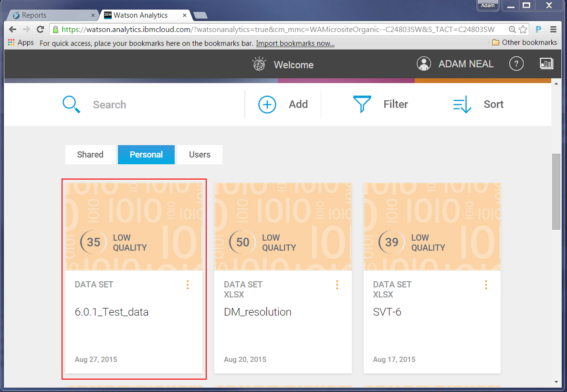The width and height of the screenshot is (567, 392).
Task: Click the Filter funnel icon
Action: point(362,104)
